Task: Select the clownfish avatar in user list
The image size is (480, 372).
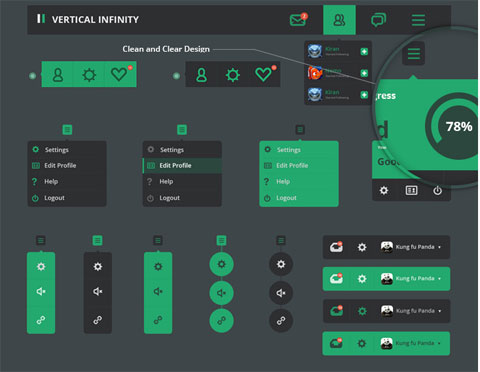Action: [315, 73]
